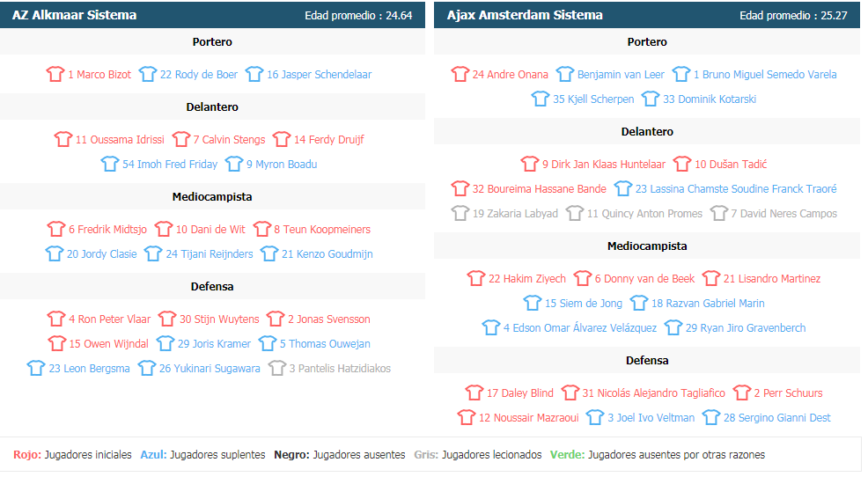Click the blue jersey icon beside Rody de Boer
Screen dimensions: 868x477
(148, 74)
